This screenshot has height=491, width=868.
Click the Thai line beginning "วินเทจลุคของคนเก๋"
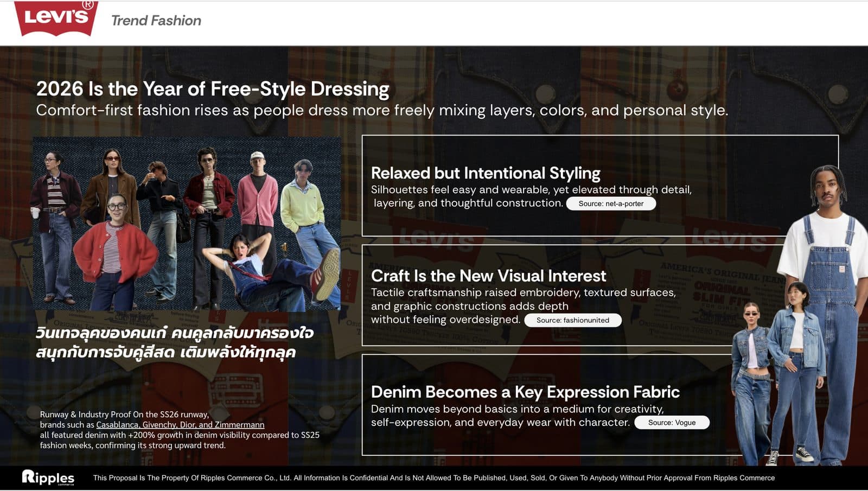coord(175,332)
